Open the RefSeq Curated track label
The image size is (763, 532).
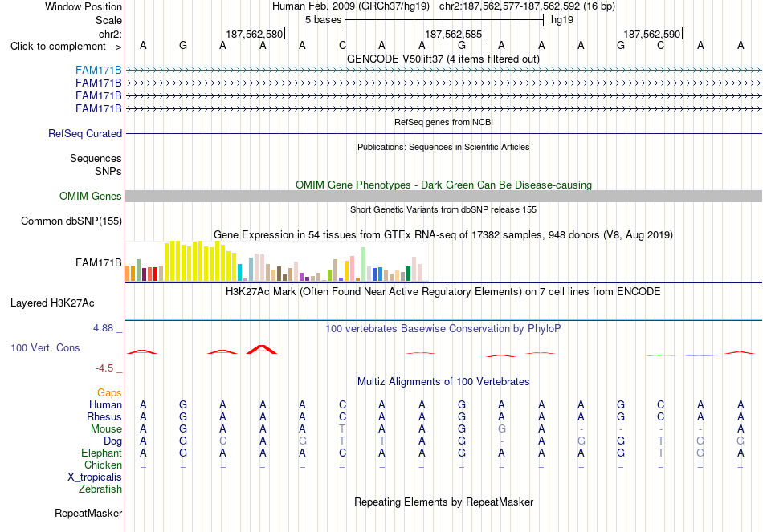[84, 133]
